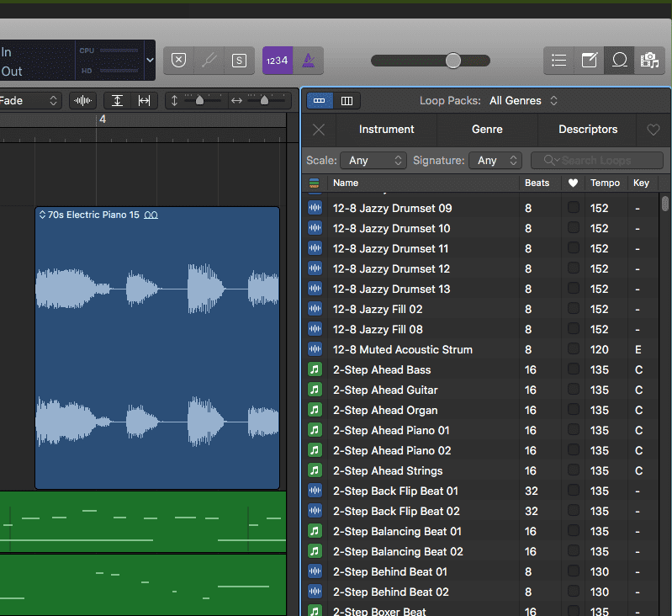Image resolution: width=672 pixels, height=616 pixels.
Task: Click green icon of 2-Step Balancing Beat 02
Action: coord(315,551)
